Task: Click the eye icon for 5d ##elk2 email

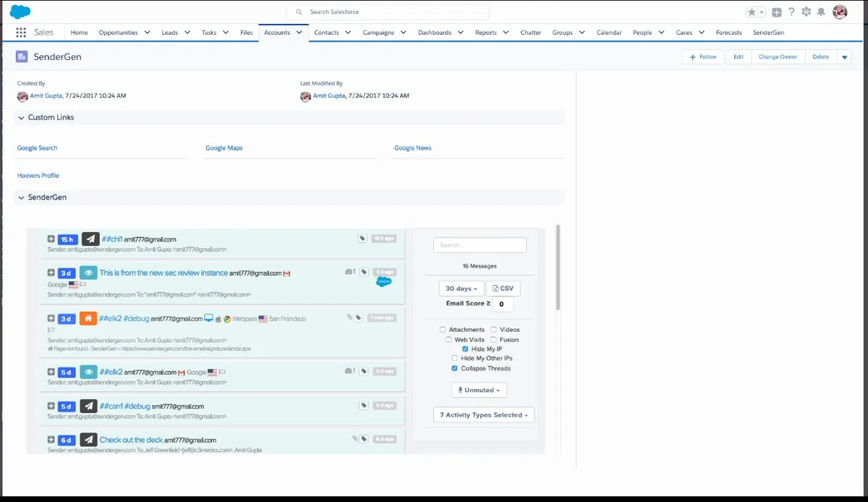Action: pyautogui.click(x=88, y=371)
